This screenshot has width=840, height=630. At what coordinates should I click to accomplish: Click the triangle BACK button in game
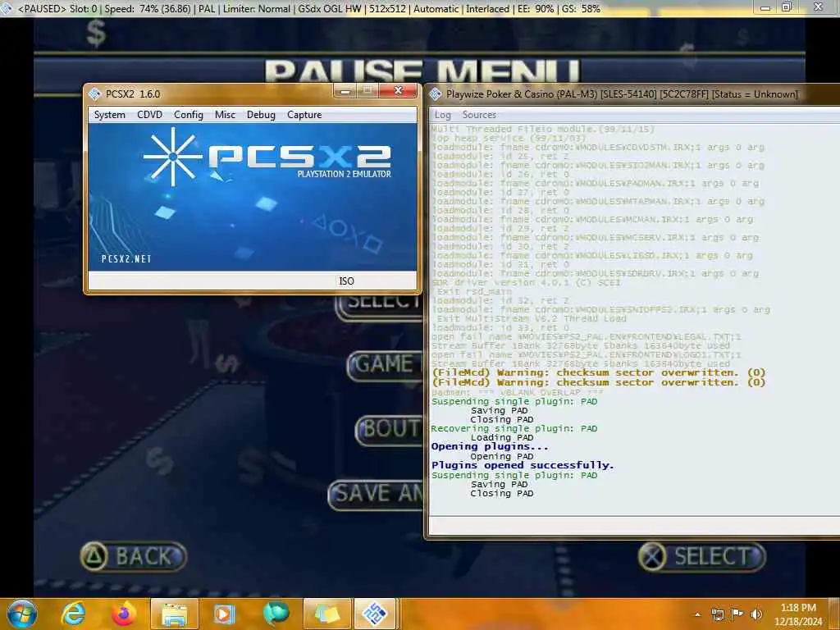[134, 557]
